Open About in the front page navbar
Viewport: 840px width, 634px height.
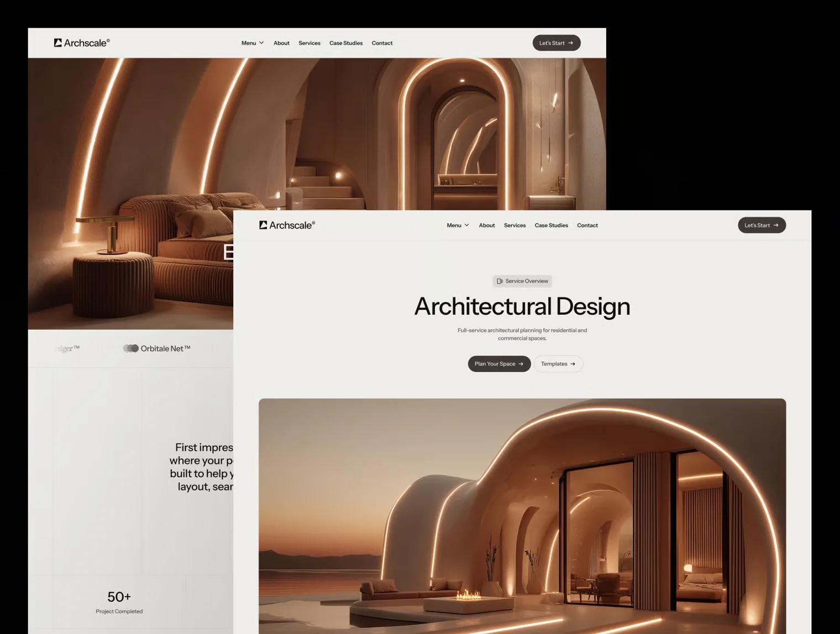pyautogui.click(x=487, y=225)
